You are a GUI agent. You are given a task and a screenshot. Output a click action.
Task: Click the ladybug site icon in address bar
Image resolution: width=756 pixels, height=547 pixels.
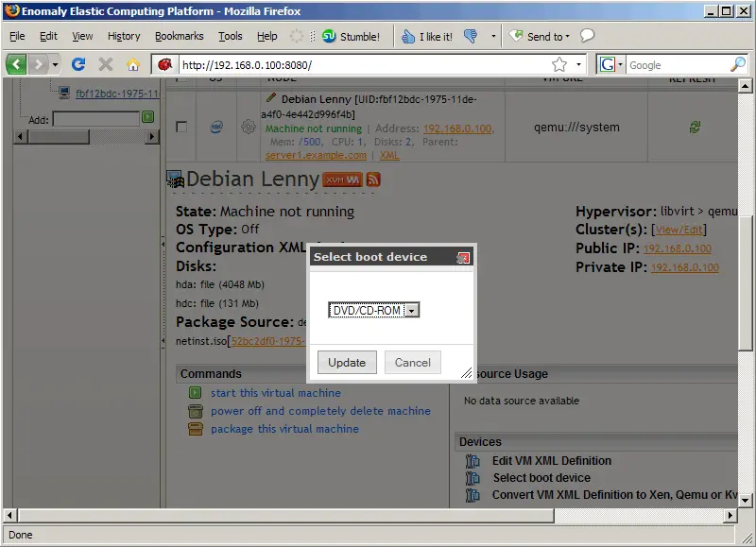pos(164,64)
